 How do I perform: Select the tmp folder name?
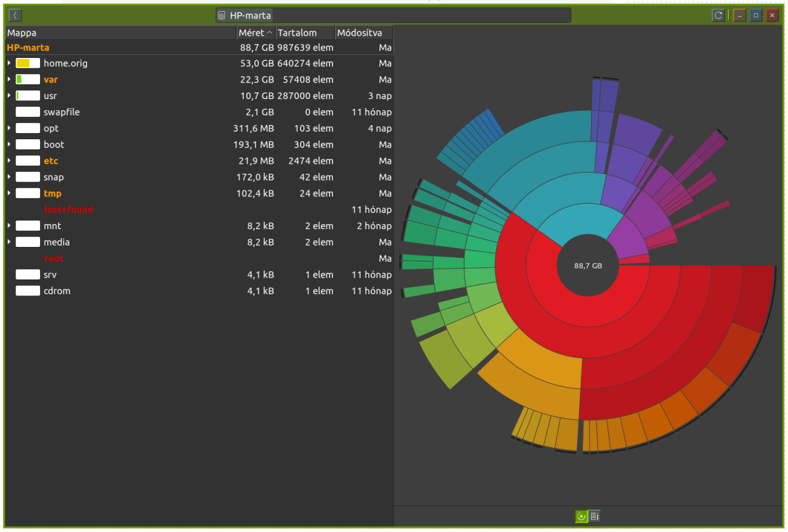[52, 193]
